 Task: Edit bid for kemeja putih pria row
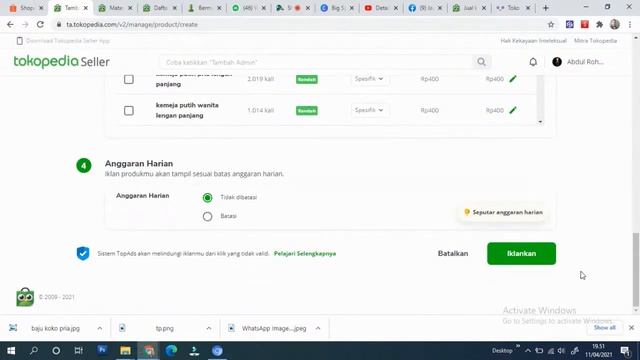tap(513, 79)
